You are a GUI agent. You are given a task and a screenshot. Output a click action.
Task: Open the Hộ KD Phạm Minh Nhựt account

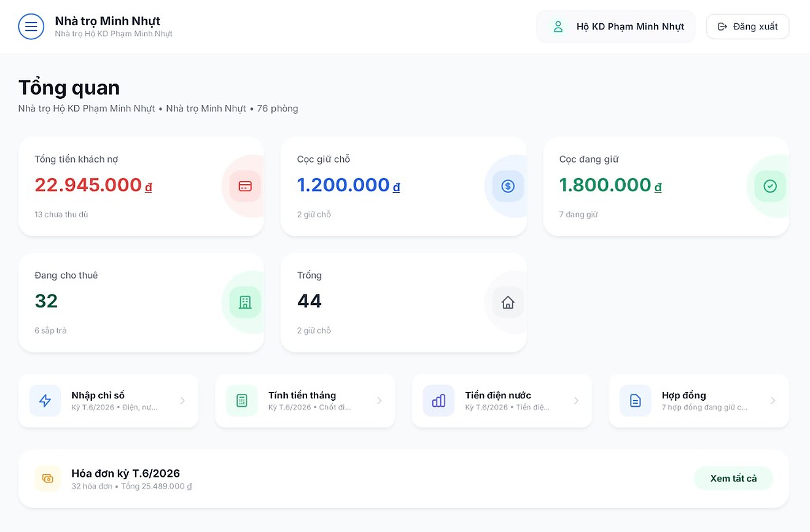[x=616, y=26]
